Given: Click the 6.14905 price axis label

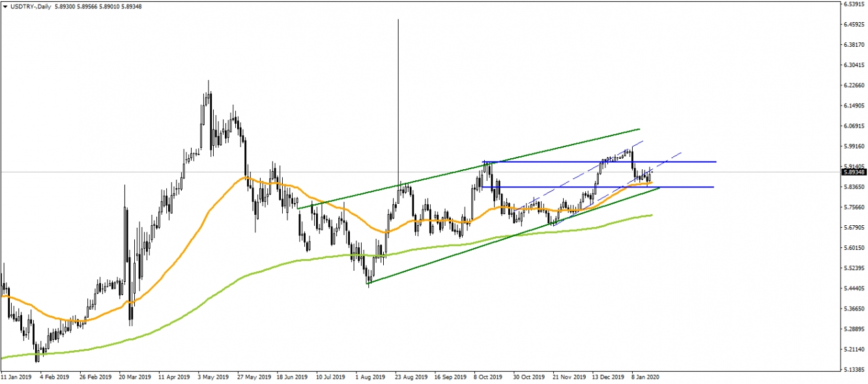Looking at the screenshot, I should tap(854, 105).
